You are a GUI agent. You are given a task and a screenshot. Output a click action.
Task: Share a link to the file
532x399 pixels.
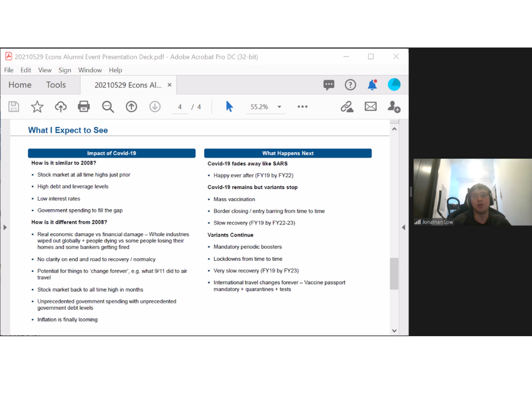tap(347, 107)
